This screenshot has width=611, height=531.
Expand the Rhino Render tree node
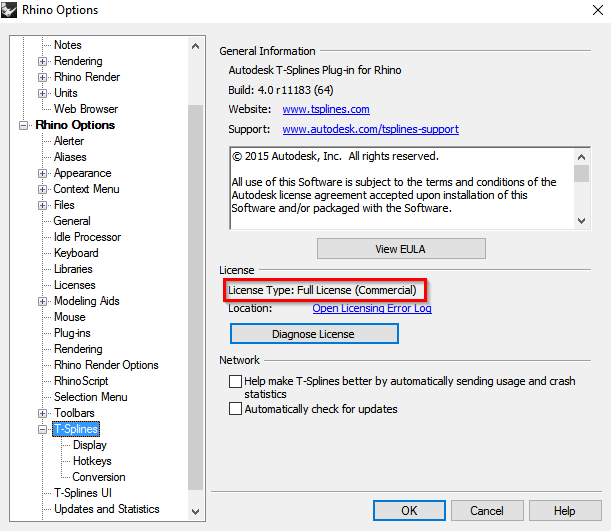point(42,77)
